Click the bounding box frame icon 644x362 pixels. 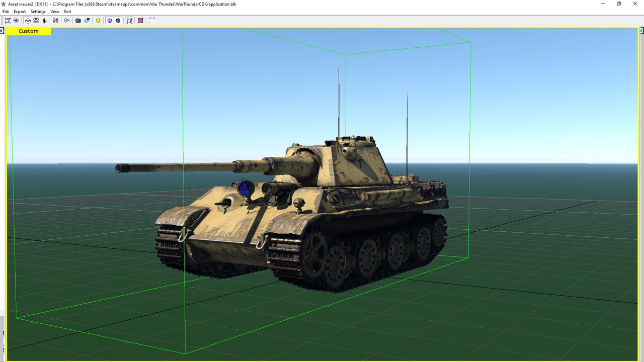(x=129, y=21)
